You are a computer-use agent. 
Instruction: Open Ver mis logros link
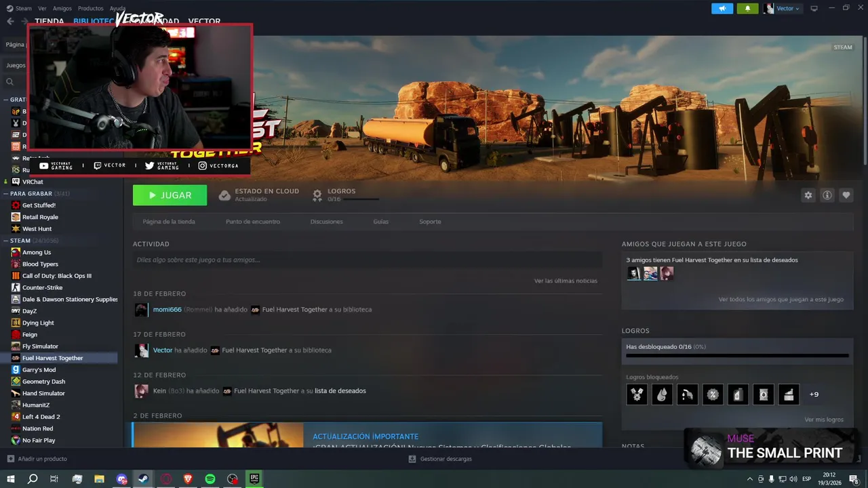[x=824, y=420]
